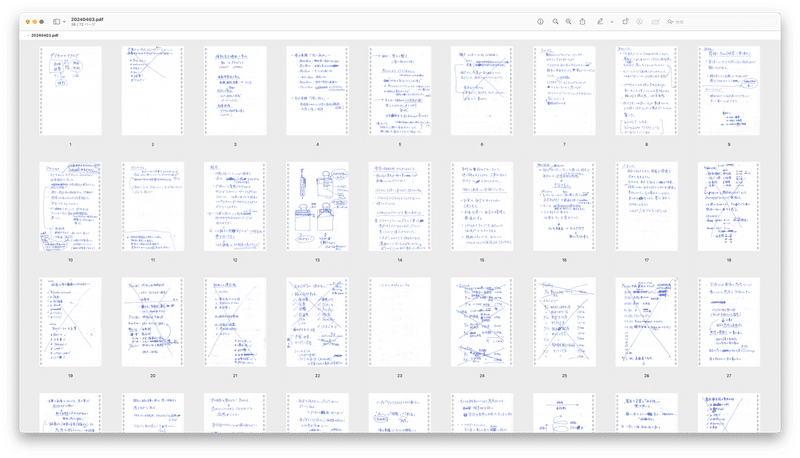Select the page 22 thumbnail
The height and width of the screenshot is (458, 800).
(317, 322)
